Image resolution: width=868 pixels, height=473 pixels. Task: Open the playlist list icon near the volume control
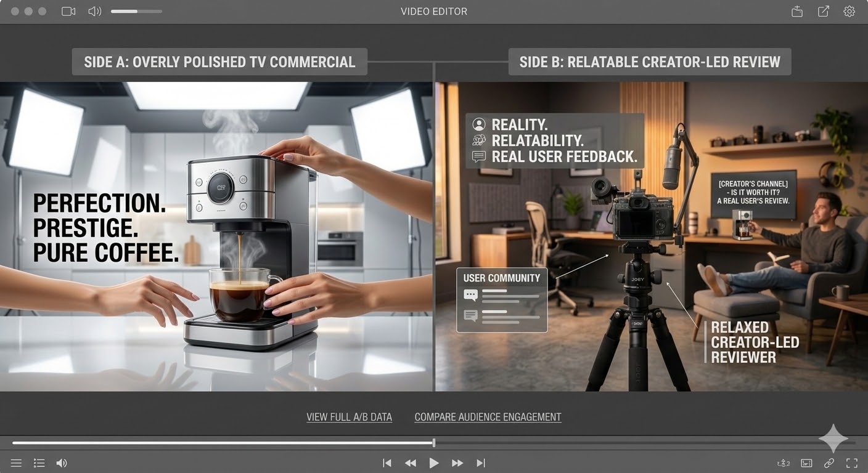click(x=39, y=463)
